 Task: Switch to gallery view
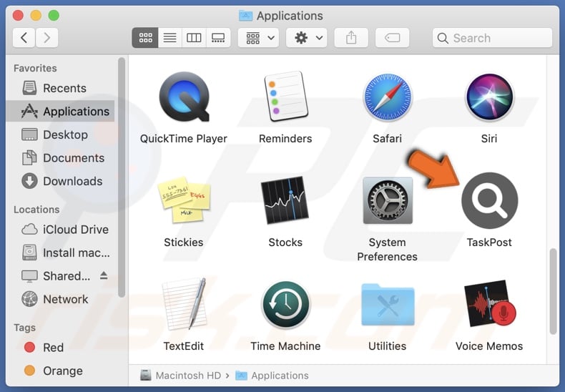218,37
